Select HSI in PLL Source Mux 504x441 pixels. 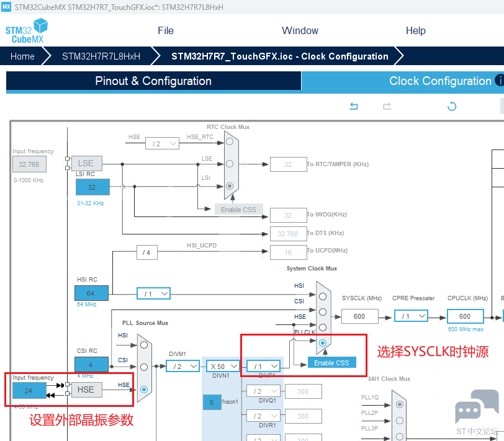pyautogui.click(x=144, y=345)
